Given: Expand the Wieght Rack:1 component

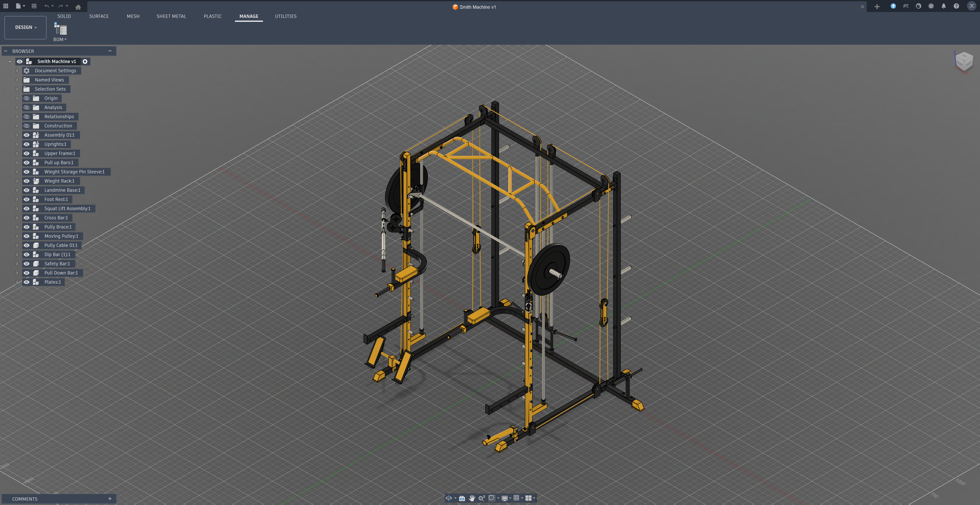Looking at the screenshot, I should tap(17, 181).
